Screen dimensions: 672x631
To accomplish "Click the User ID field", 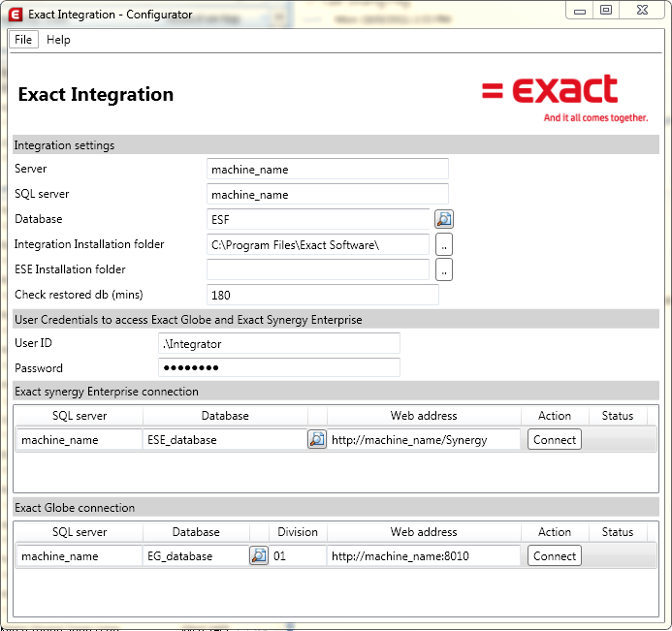I will tap(279, 343).
